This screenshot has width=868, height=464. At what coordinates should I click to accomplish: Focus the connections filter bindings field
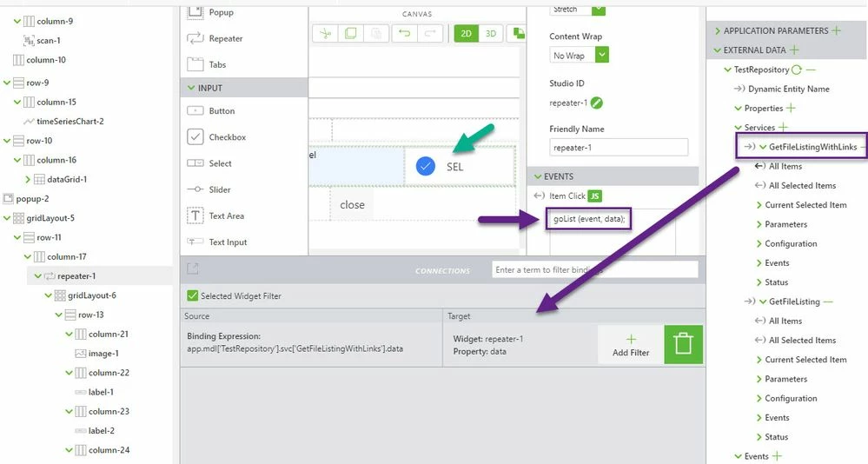click(594, 269)
